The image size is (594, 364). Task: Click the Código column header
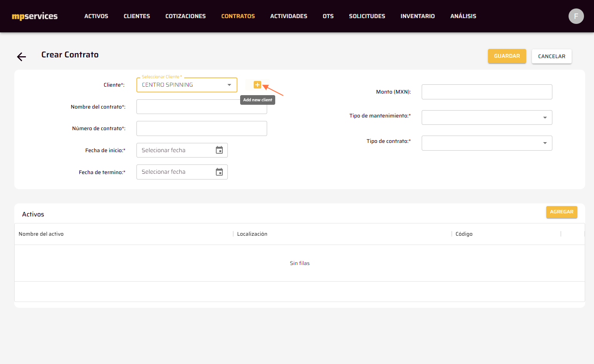tap(464, 234)
